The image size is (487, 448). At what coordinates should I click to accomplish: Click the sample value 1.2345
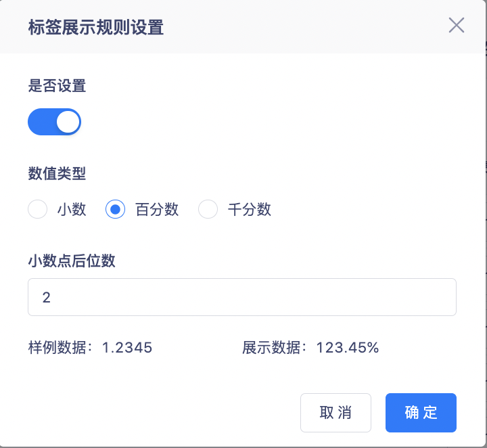pos(127,348)
